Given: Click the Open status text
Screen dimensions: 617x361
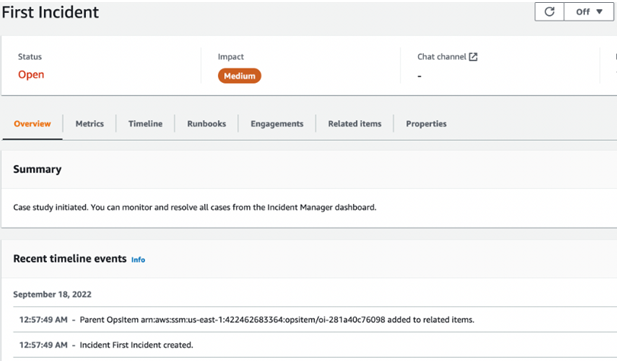Looking at the screenshot, I should coord(31,74).
